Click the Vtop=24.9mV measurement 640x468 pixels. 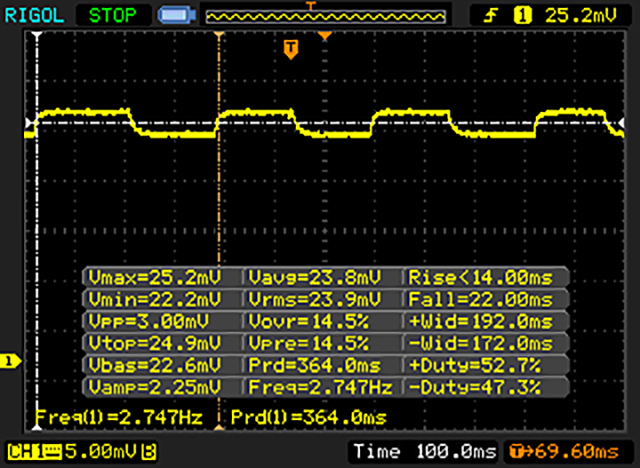tap(155, 343)
